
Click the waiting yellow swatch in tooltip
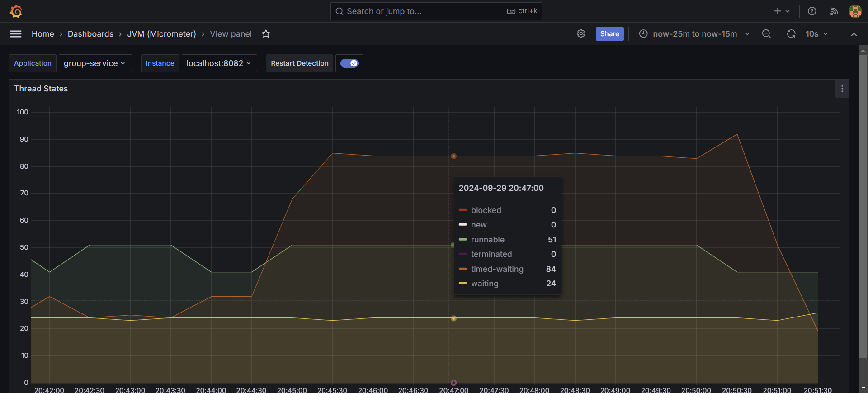(x=462, y=284)
